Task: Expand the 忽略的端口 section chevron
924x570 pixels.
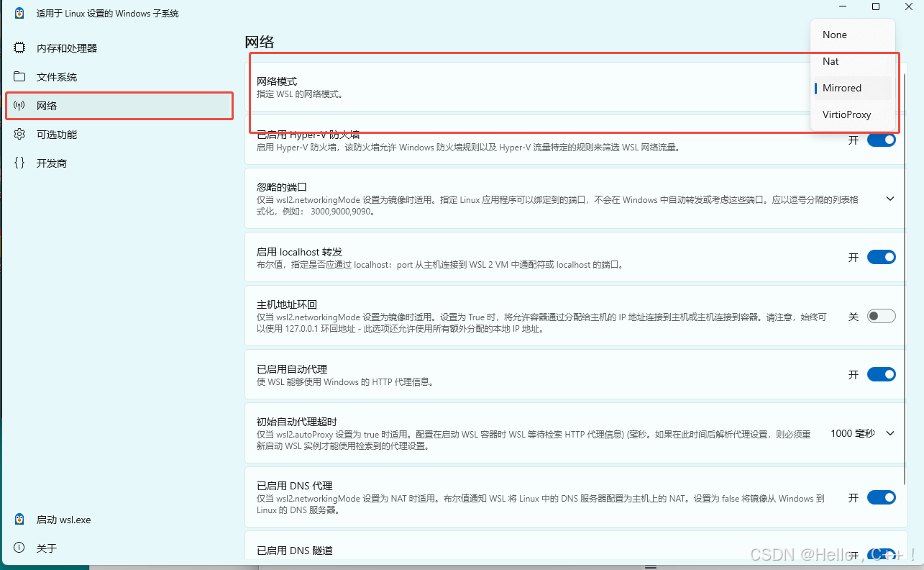Action: (x=889, y=198)
